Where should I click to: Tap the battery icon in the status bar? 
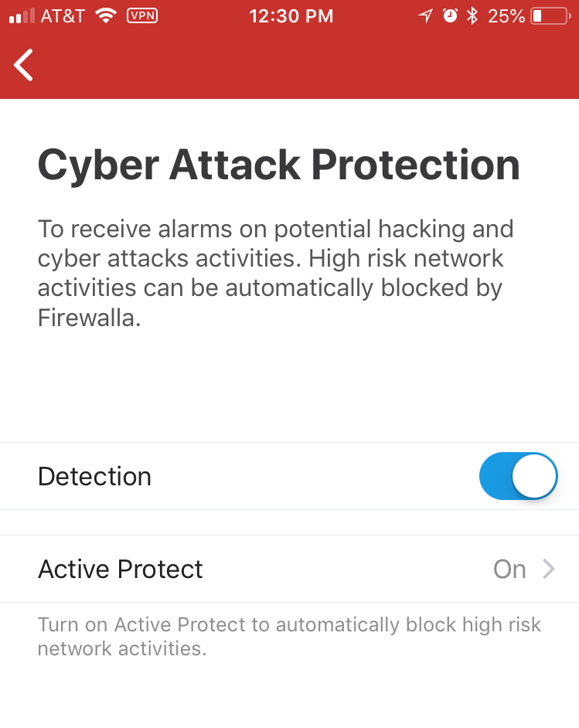[x=550, y=16]
